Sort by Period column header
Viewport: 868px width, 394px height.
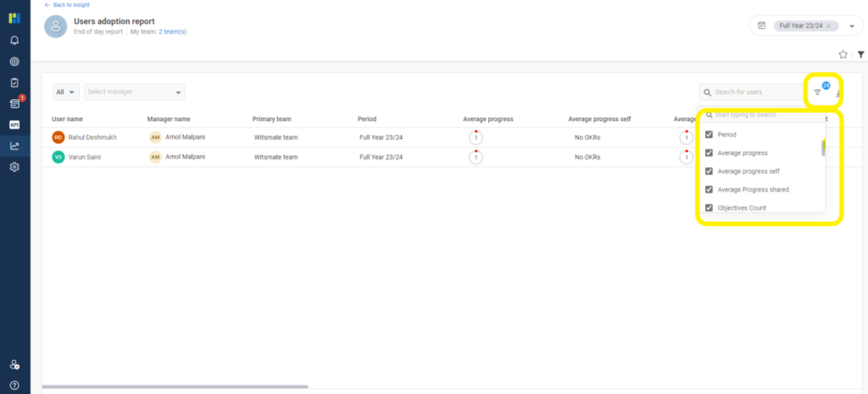[367, 119]
